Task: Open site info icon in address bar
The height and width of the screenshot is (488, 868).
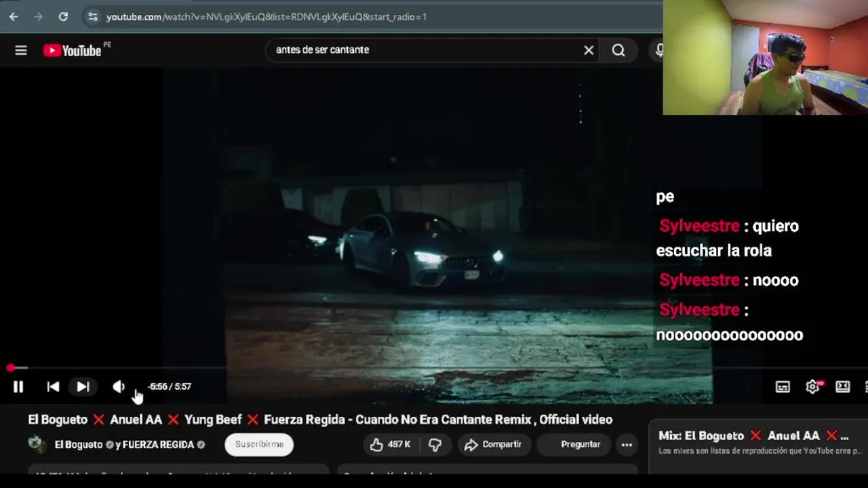Action: coord(93,16)
